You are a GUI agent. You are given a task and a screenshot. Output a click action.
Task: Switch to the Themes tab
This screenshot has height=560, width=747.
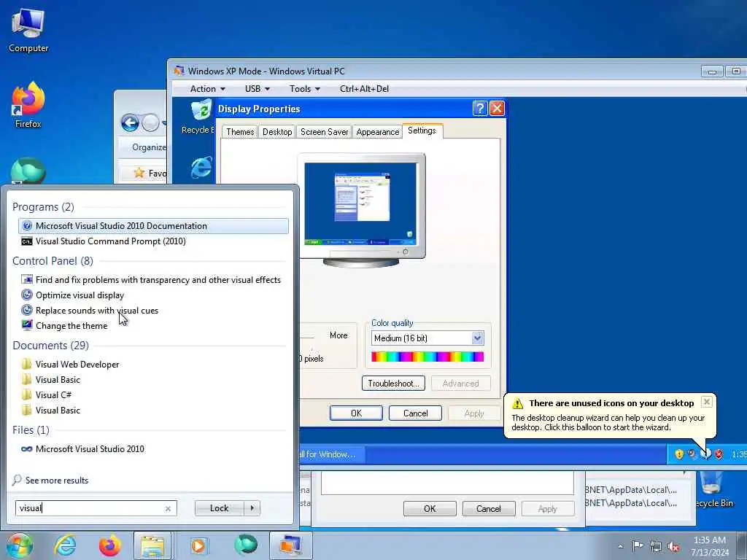239,132
